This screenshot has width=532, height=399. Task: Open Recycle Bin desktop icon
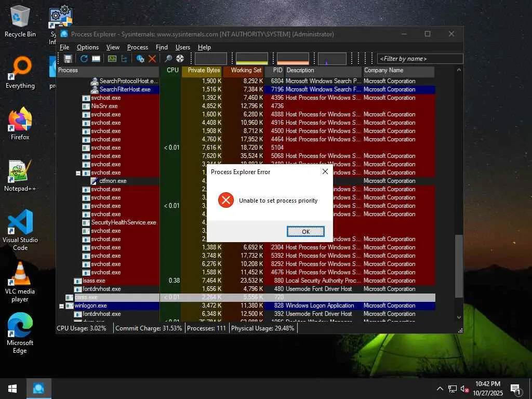point(20,21)
